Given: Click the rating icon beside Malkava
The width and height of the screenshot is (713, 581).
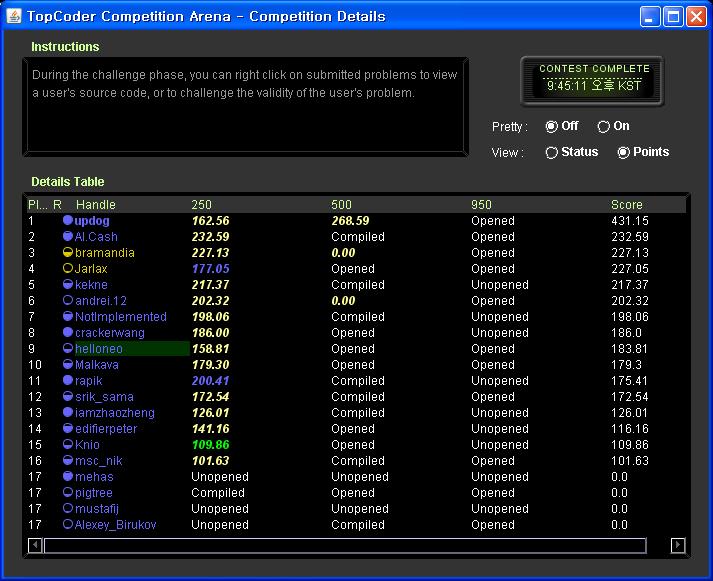Looking at the screenshot, I should (x=68, y=365).
